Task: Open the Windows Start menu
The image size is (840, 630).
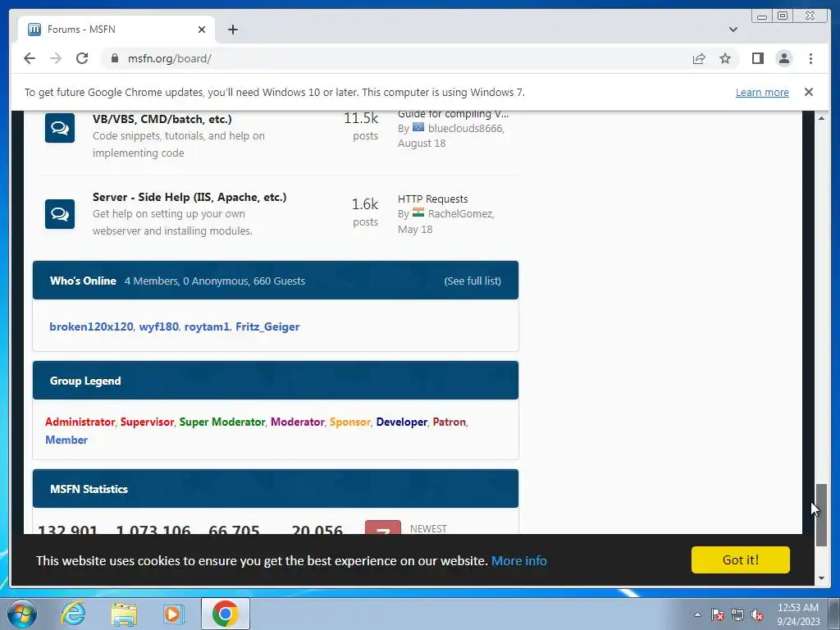Action: (22, 614)
